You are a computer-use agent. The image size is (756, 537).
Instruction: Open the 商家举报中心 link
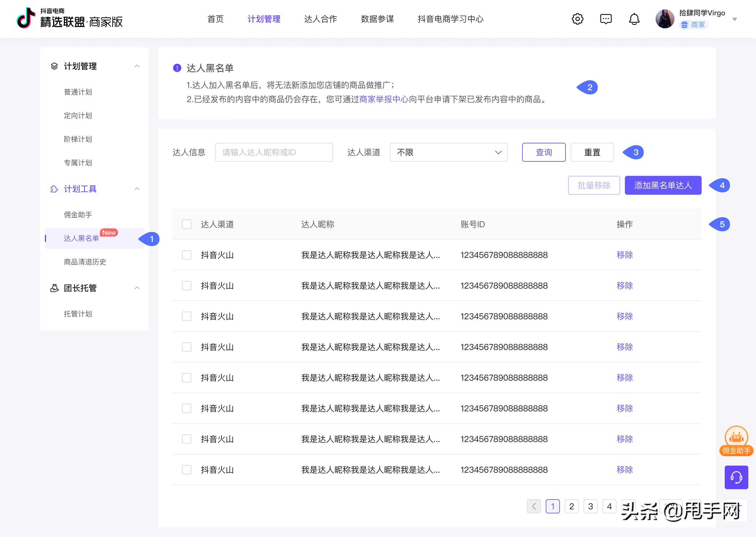point(384,99)
